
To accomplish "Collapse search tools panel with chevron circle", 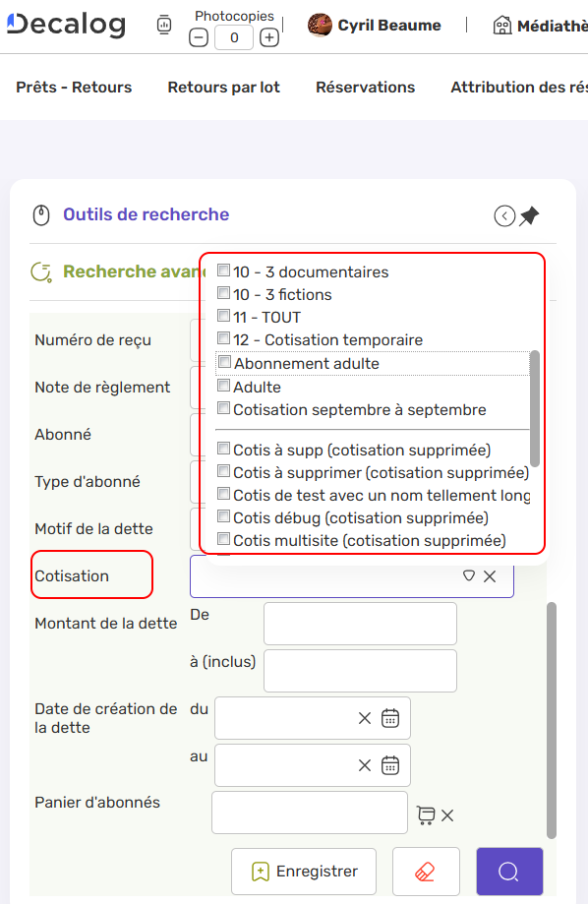I will point(504,216).
